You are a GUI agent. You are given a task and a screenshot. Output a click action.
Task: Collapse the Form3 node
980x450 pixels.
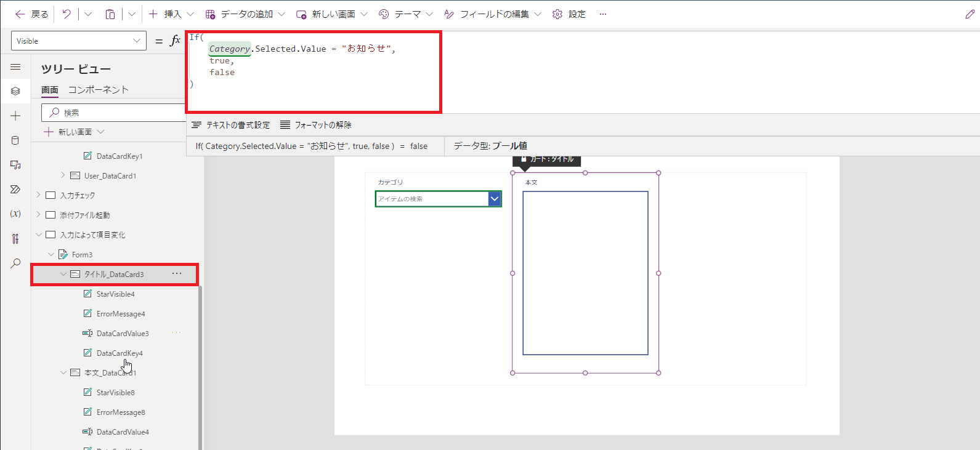(x=51, y=254)
